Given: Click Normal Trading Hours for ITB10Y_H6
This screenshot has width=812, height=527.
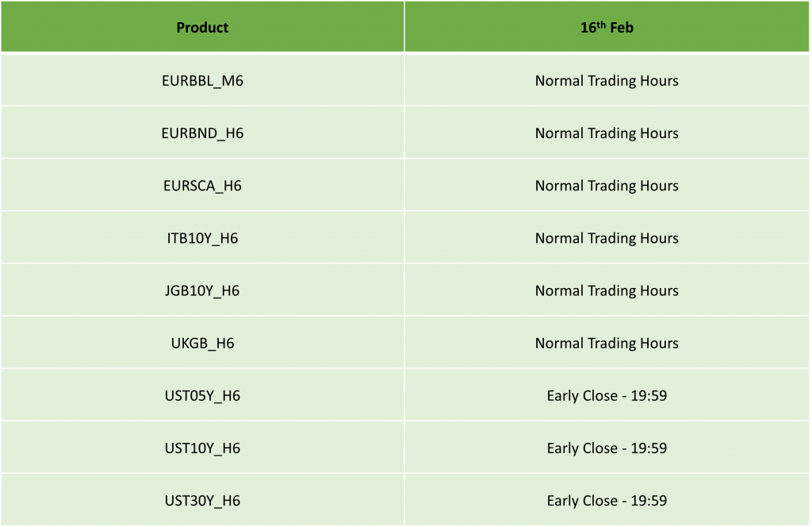Looking at the screenshot, I should tap(607, 238).
